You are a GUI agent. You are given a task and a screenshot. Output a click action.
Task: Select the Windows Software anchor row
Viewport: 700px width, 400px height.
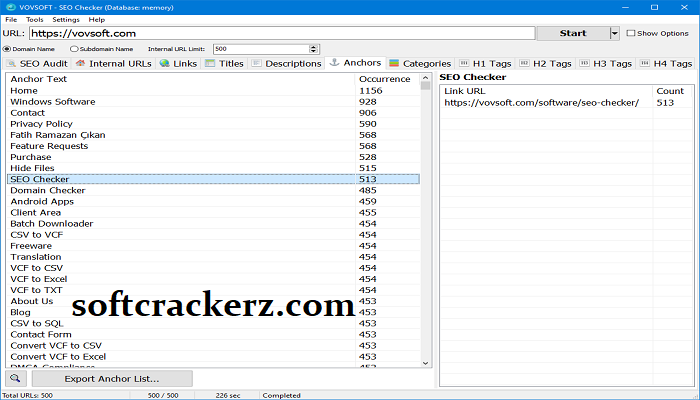coord(213,102)
